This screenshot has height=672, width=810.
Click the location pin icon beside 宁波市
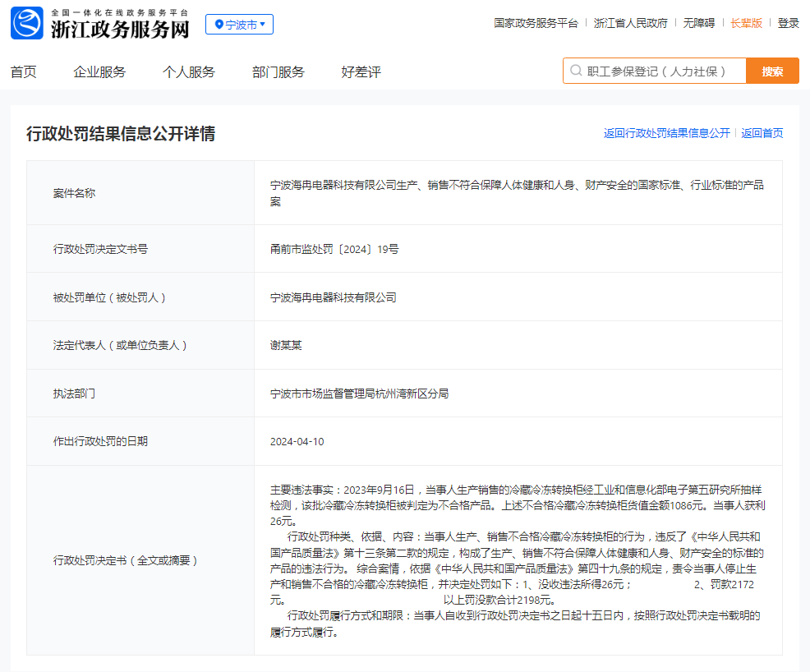[219, 25]
